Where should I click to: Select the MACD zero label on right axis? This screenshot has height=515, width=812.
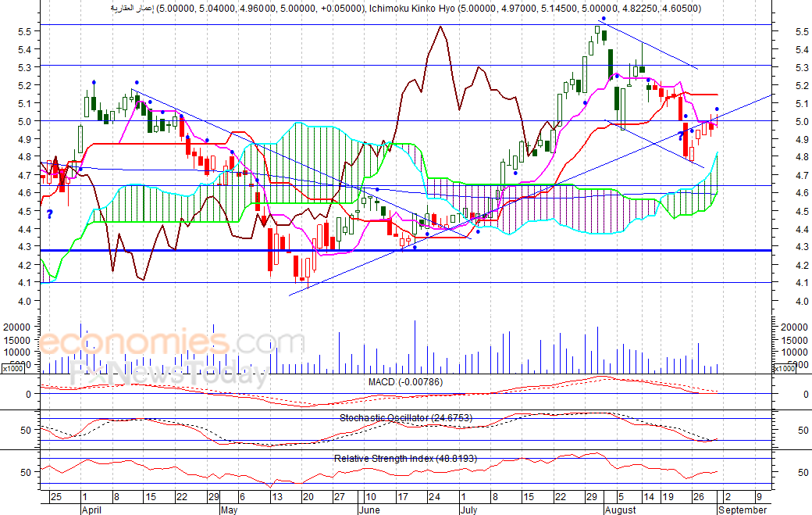pos(805,395)
